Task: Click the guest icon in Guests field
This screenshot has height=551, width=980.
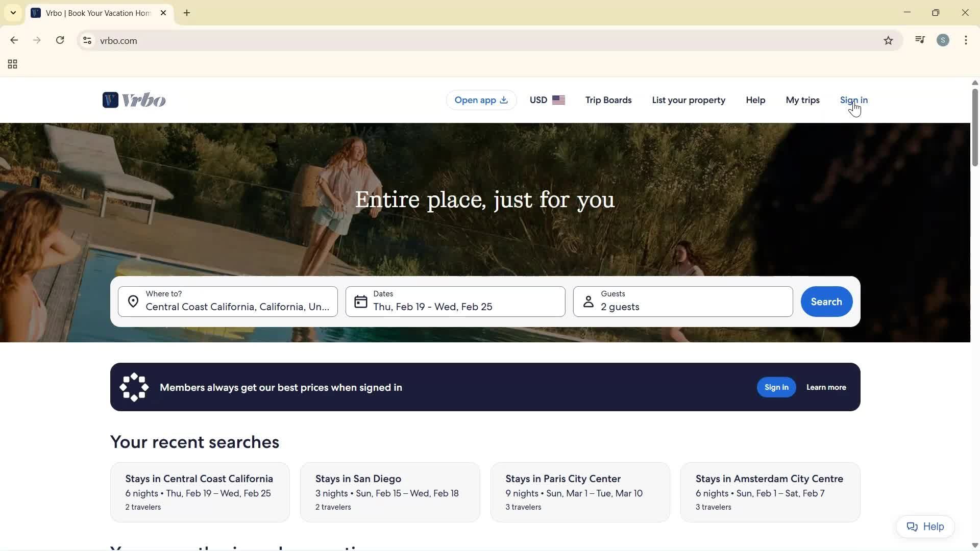Action: 588,302
